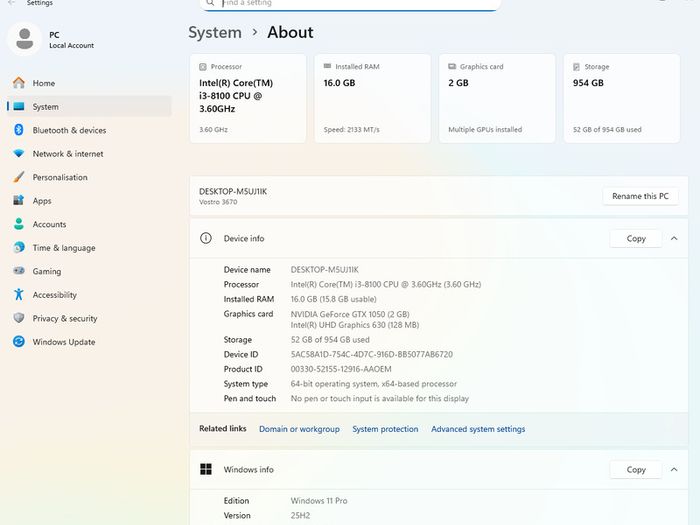This screenshot has width=700, height=525.
Task: Click Intel(R) UHD Graphics 630 text
Action: point(355,325)
